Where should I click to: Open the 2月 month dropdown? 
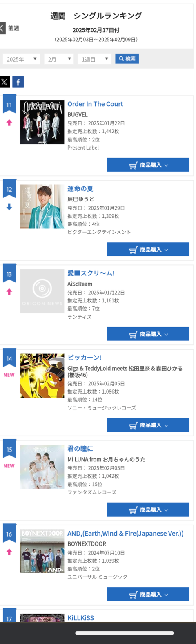point(59,59)
